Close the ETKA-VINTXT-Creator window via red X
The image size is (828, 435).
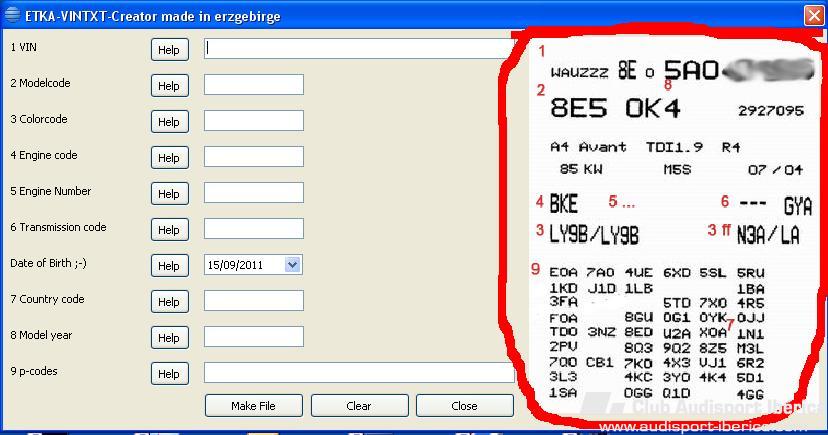(814, 15)
